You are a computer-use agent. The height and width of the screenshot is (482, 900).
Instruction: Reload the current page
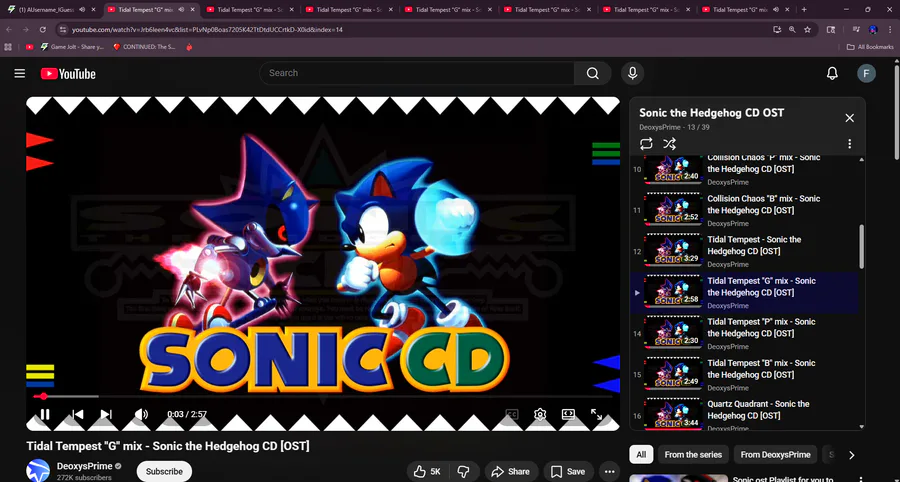(x=42, y=29)
